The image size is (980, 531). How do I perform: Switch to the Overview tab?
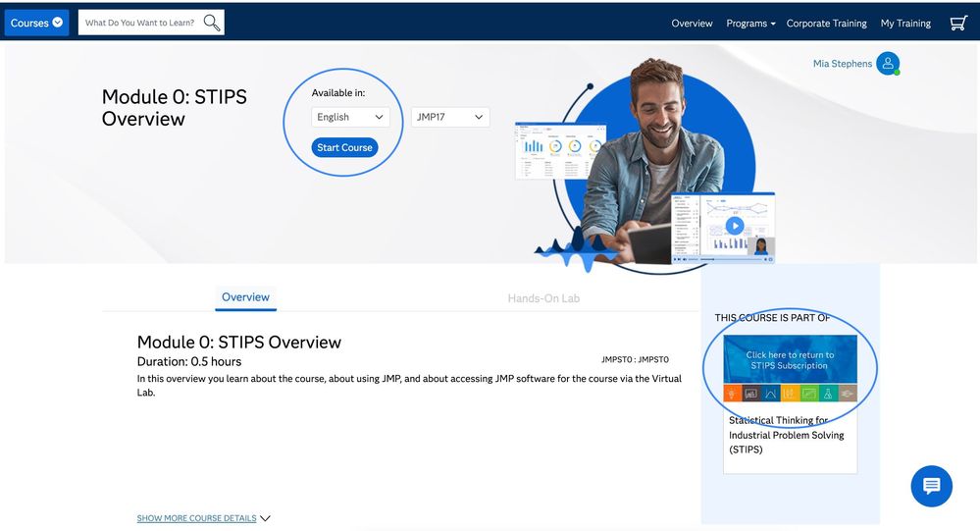click(x=245, y=297)
